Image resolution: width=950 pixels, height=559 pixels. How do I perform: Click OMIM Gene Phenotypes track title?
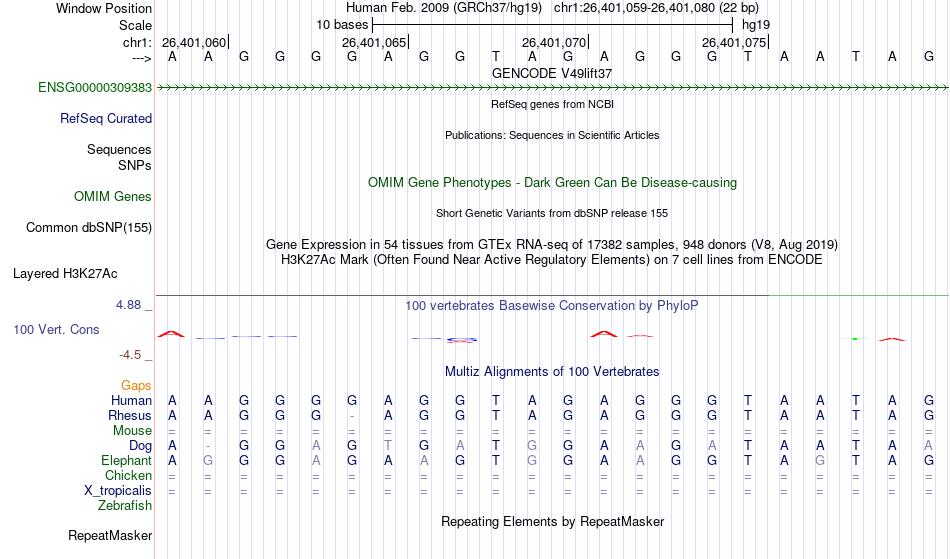tap(552, 183)
